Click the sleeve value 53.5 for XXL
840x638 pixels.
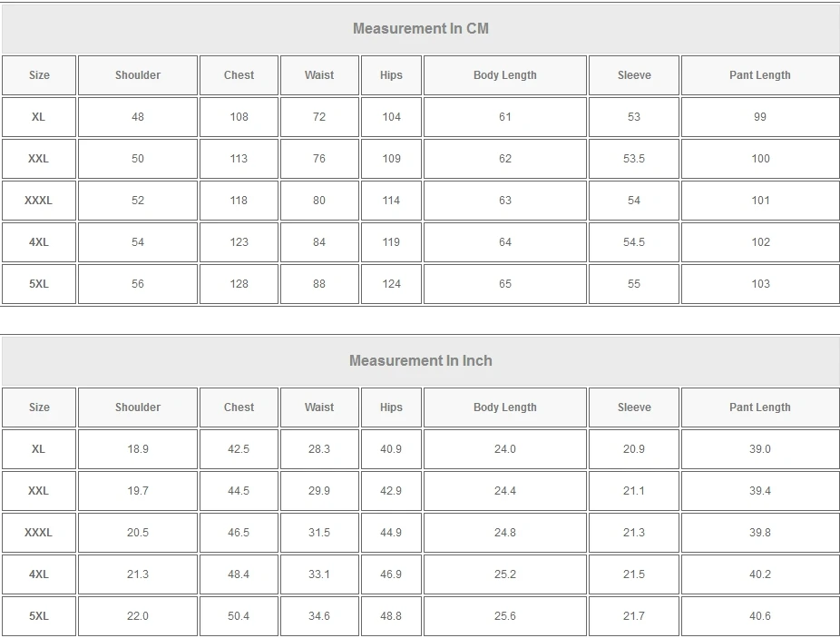(x=634, y=159)
